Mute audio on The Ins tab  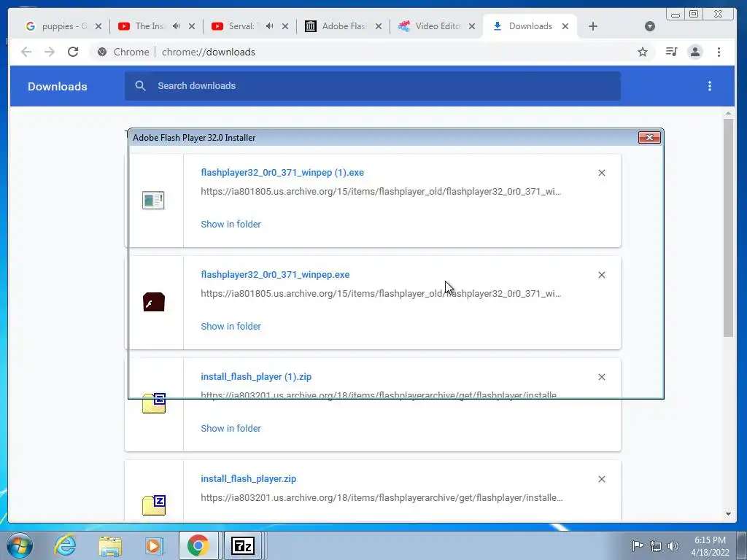tap(177, 26)
